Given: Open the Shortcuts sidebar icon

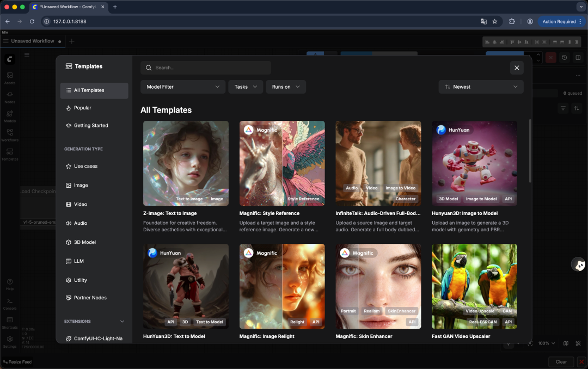Looking at the screenshot, I should [10, 323].
